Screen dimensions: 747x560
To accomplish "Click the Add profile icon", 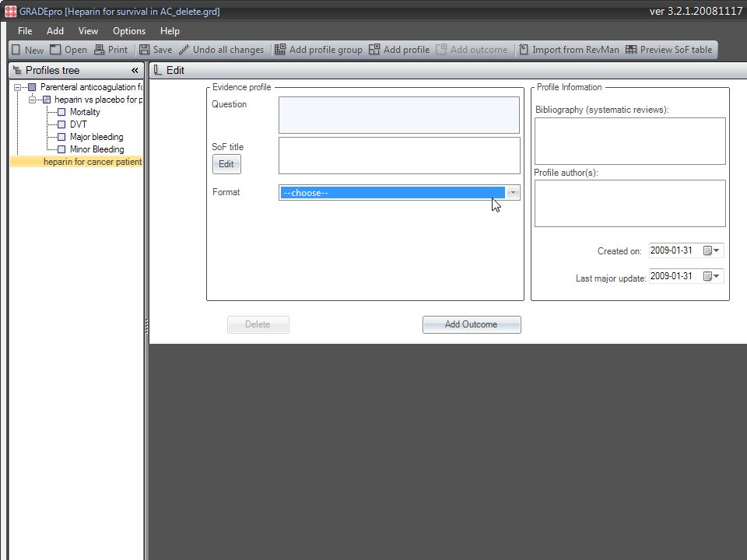I will [374, 50].
